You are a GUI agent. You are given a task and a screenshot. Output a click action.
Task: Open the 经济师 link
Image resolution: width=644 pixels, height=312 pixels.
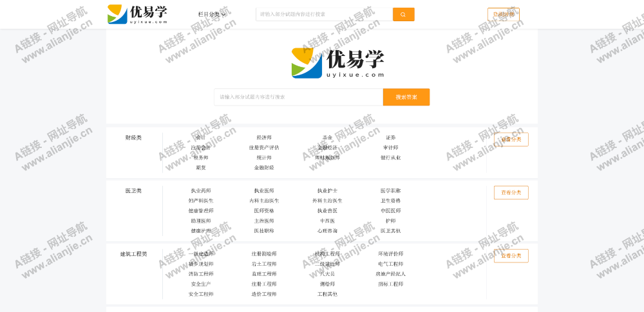(x=264, y=138)
